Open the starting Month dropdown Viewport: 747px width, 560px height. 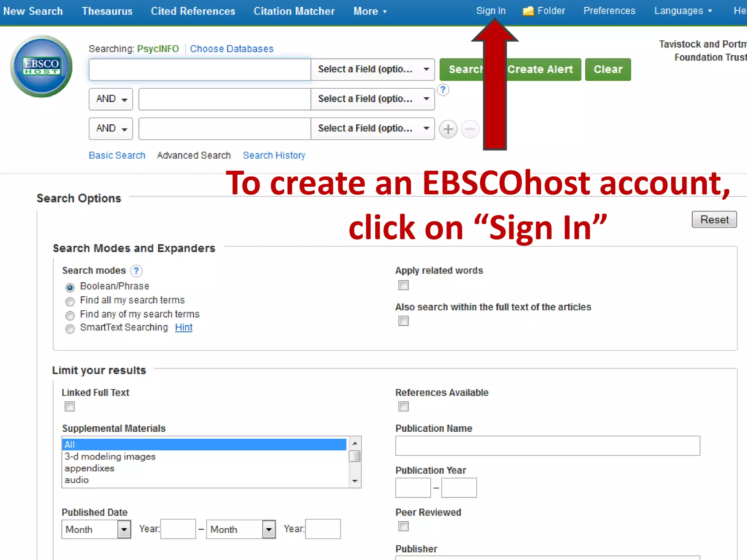click(x=96, y=529)
